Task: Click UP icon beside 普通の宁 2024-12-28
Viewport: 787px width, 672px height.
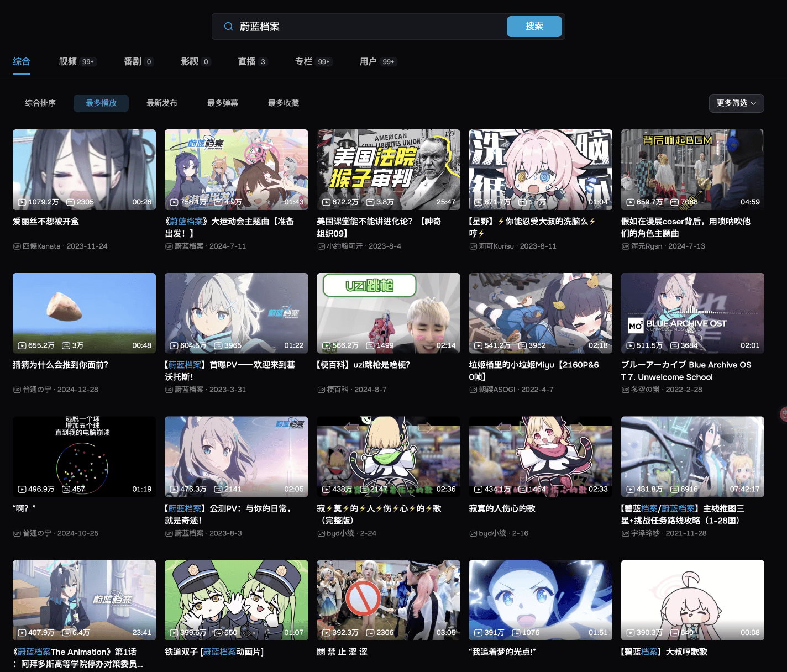Action: (17, 390)
